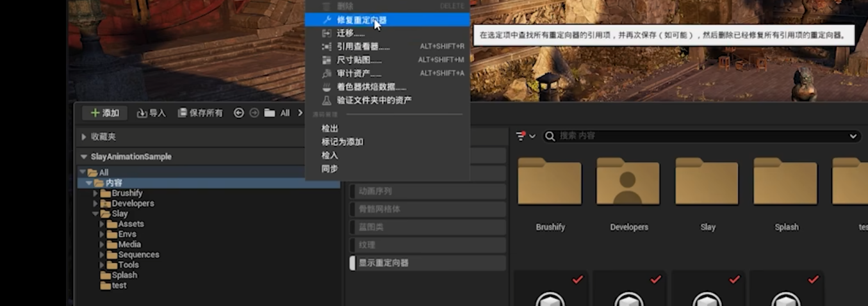This screenshot has height=306, width=868.
Task: Open 引用查看器 from the context menu
Action: 387,47
